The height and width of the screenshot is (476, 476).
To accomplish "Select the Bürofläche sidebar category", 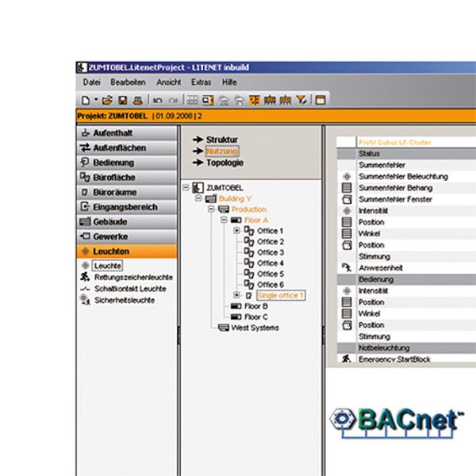I will coord(127,177).
